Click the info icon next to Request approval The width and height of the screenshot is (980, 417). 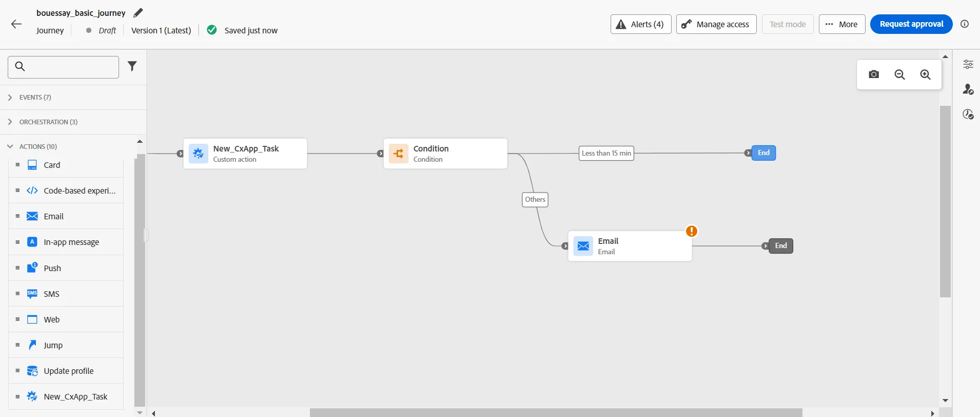coord(965,24)
